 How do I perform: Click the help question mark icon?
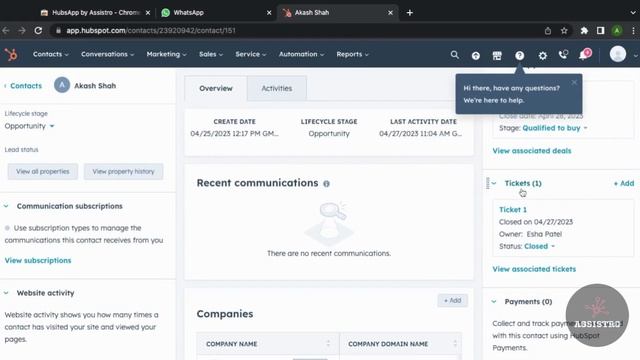coord(519,56)
